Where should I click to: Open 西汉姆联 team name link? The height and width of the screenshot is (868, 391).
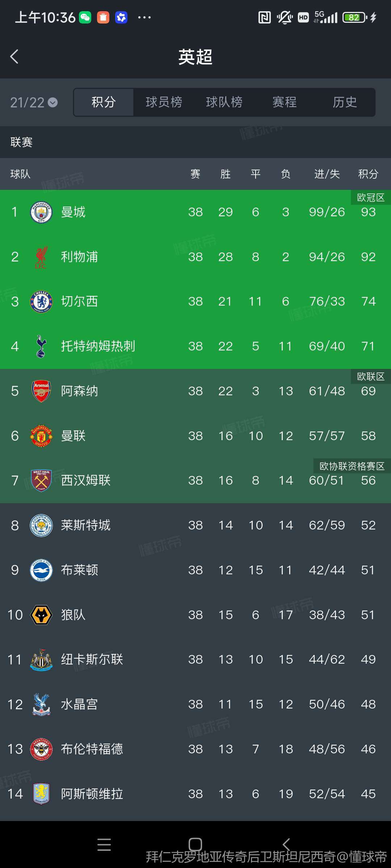(86, 481)
